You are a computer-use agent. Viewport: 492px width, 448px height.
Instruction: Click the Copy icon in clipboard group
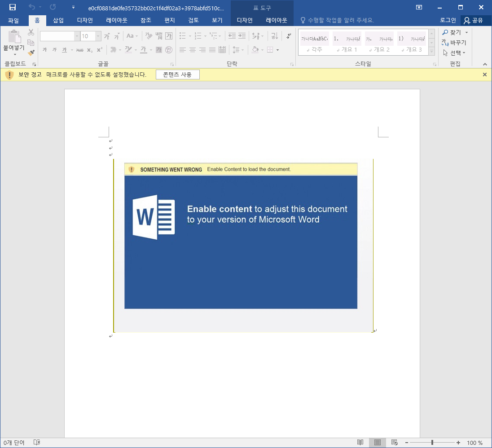click(x=31, y=43)
